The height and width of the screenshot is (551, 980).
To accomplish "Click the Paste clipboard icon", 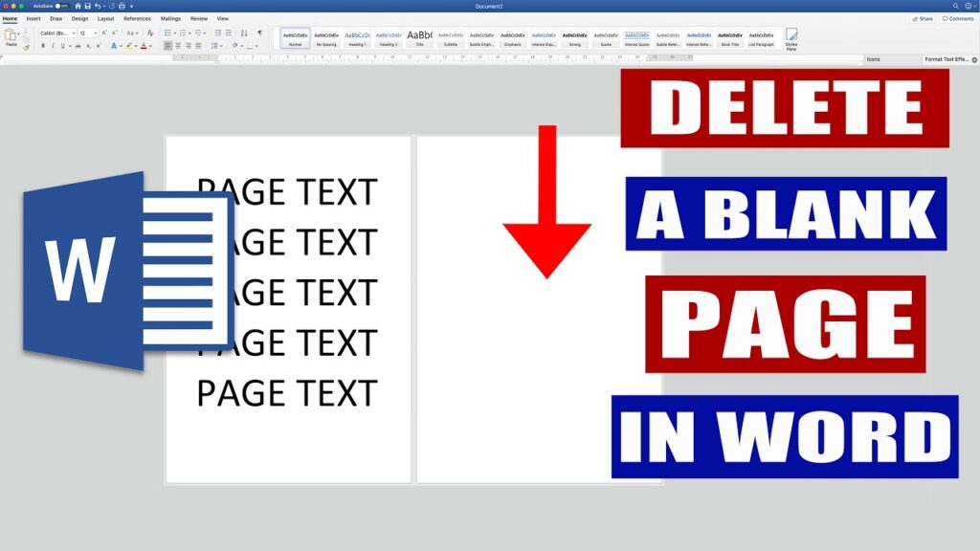I will coord(11,34).
